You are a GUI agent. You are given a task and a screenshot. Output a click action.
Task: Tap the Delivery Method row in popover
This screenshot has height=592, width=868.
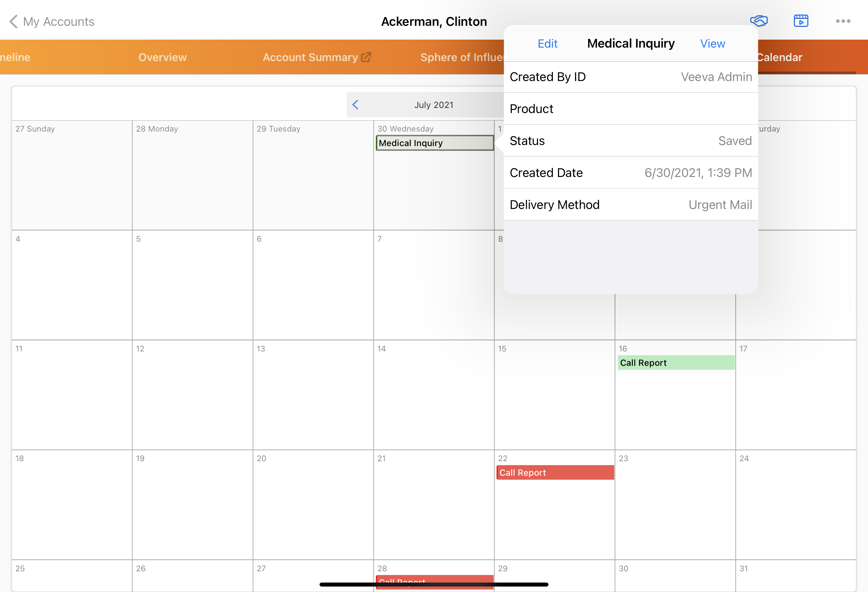pyautogui.click(x=630, y=205)
